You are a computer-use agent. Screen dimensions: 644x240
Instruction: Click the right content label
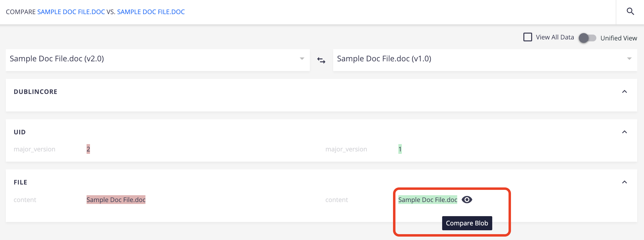337,200
